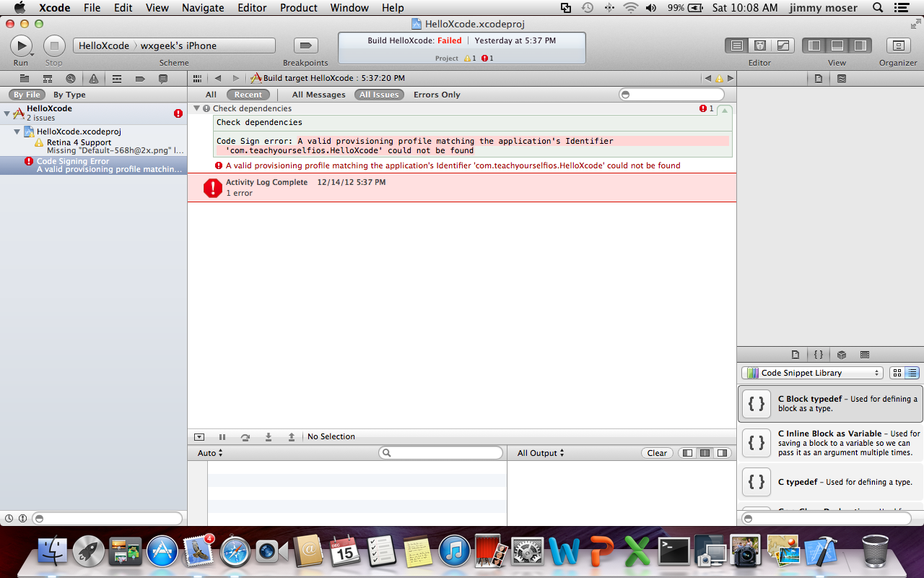Open the Code Snippet Library dropdown
The width and height of the screenshot is (924, 578).
[x=812, y=373]
